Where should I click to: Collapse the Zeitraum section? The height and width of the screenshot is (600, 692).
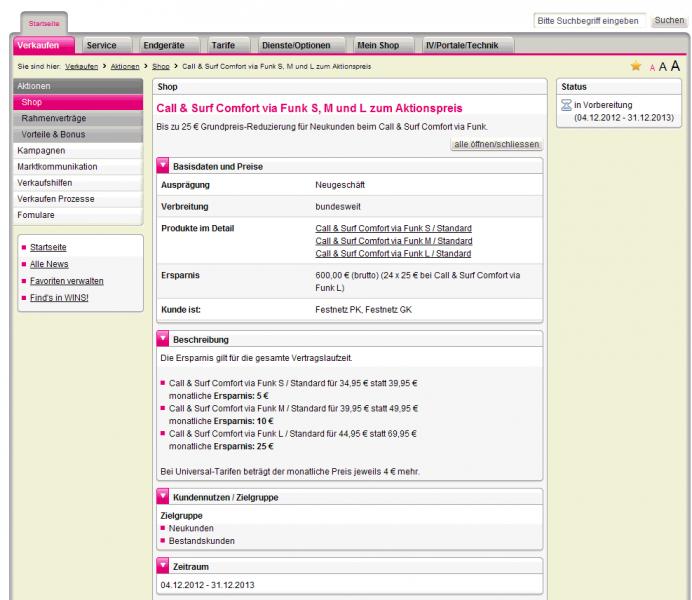[163, 566]
